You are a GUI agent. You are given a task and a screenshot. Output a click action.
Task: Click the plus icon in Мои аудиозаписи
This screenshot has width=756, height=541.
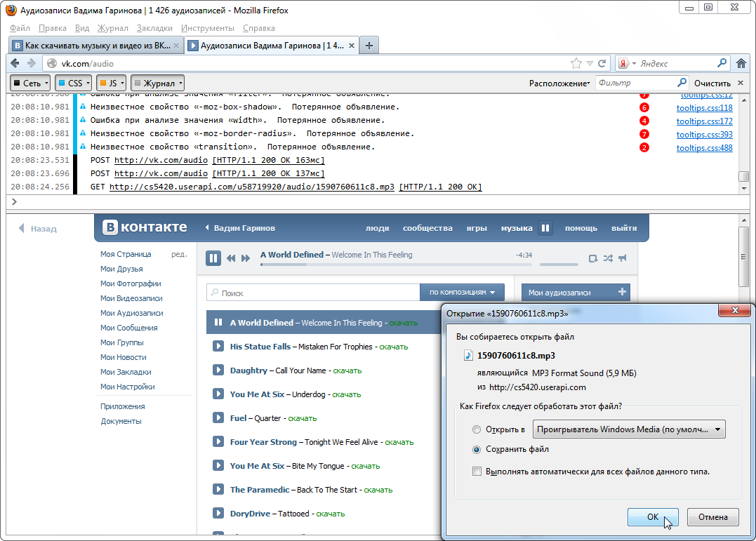(622, 292)
